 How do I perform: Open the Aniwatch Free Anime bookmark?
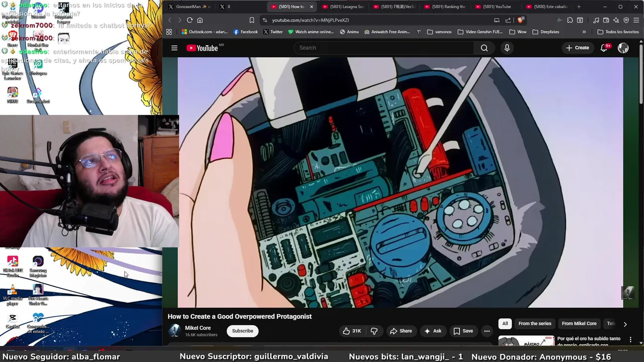(x=386, y=32)
